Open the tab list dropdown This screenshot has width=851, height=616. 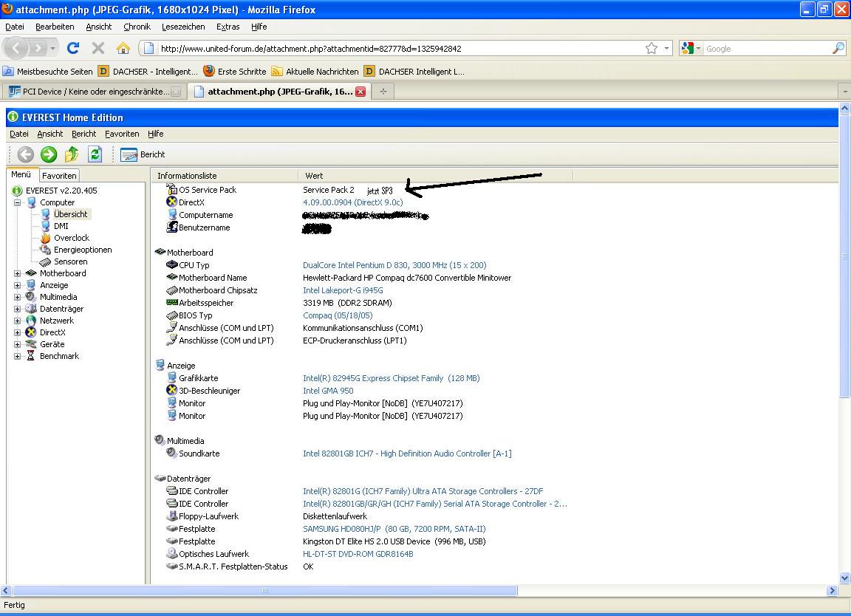pyautogui.click(x=844, y=92)
